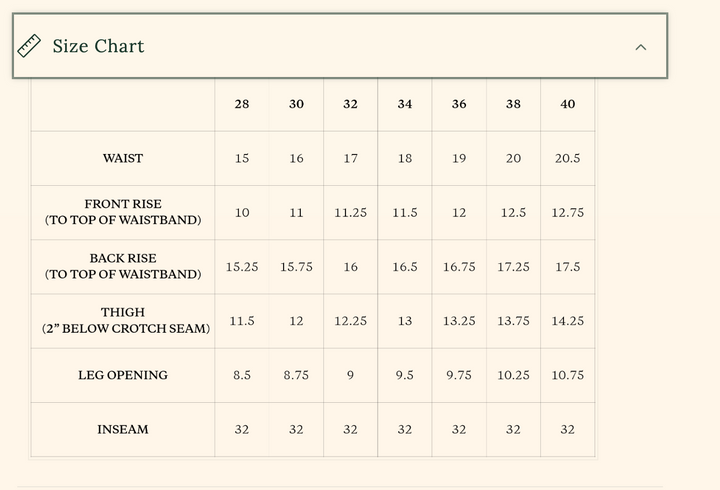Click leg opening value 8.5

tap(242, 375)
